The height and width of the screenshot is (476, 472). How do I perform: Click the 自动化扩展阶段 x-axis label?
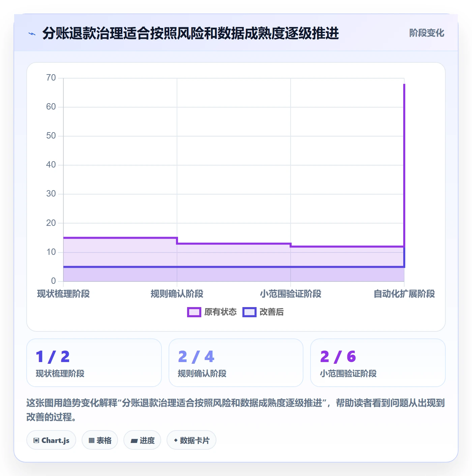[404, 294]
